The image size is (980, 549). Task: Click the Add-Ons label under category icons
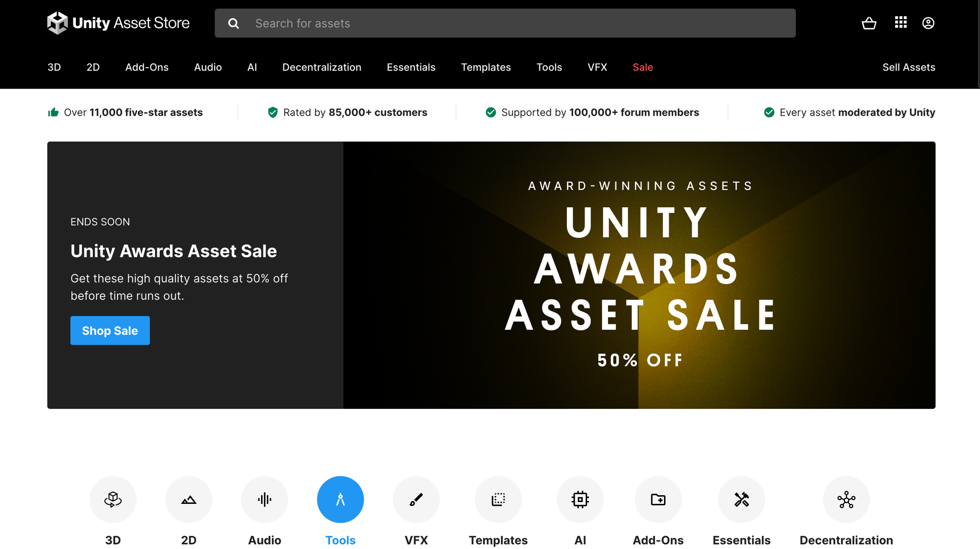pyautogui.click(x=658, y=540)
